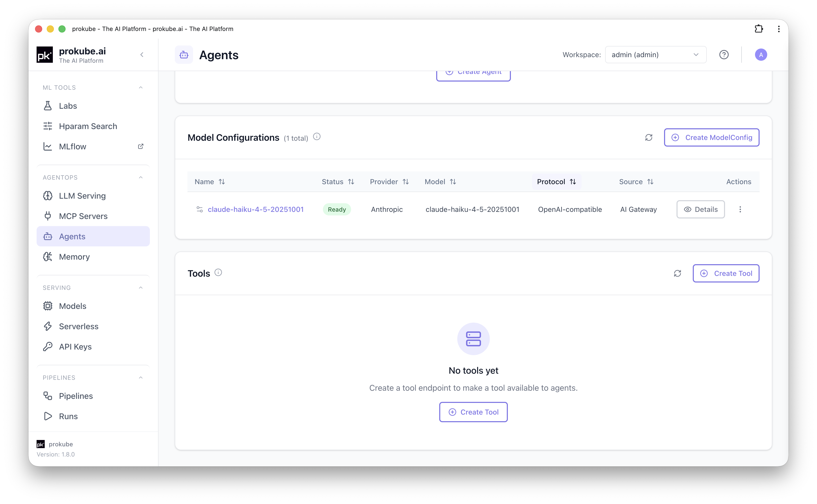This screenshot has width=817, height=504.
Task: Open LLM Serving page
Action: 93,196
